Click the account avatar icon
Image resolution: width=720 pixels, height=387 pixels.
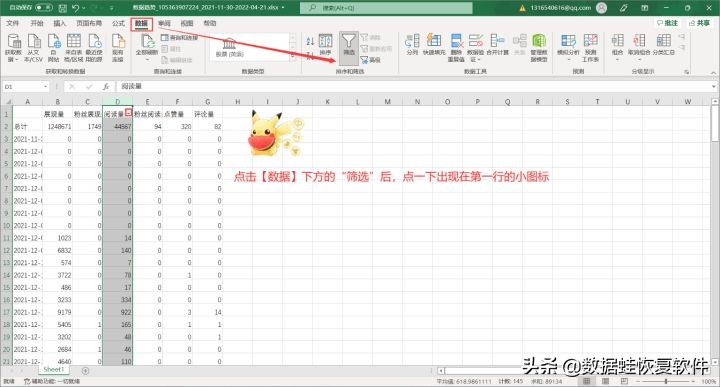click(601, 8)
